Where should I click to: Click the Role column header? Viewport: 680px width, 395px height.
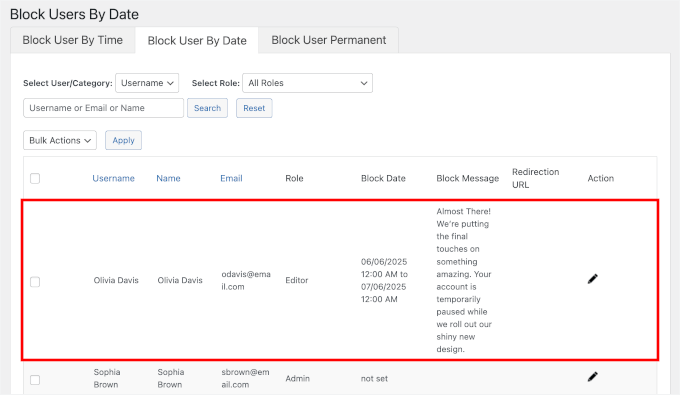click(x=294, y=178)
